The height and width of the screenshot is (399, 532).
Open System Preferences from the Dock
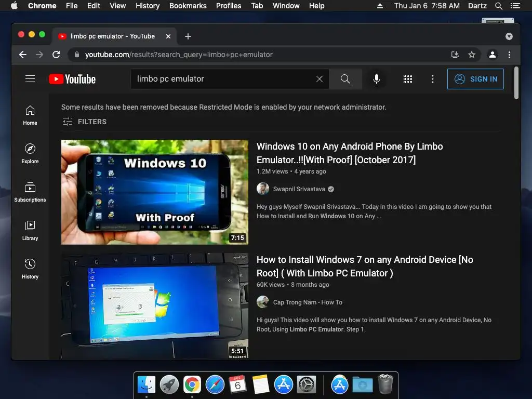[x=307, y=385]
